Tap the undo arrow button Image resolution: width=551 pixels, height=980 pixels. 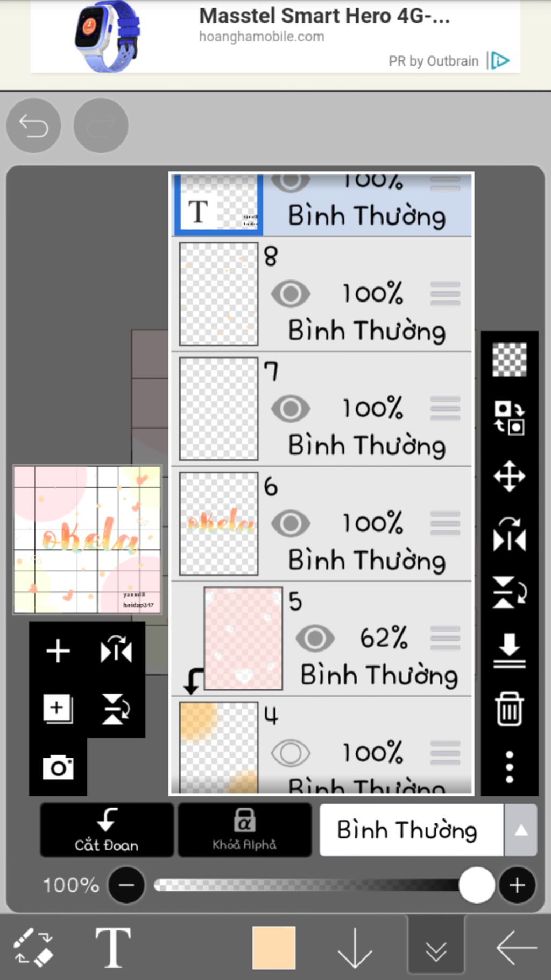33,126
